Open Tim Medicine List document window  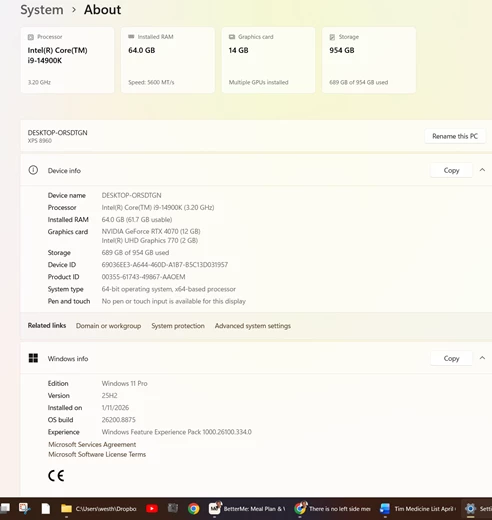point(418,508)
